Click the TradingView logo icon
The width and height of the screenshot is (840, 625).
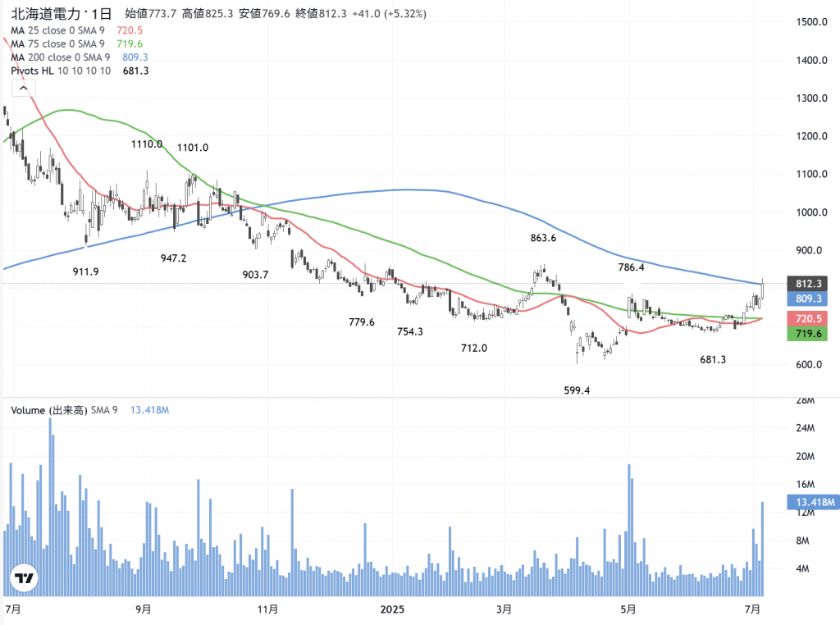pos(24,578)
